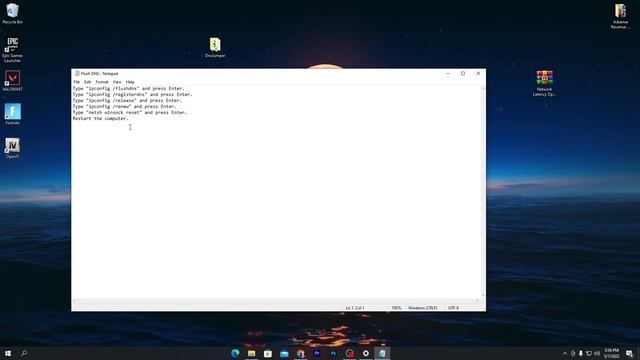Screen dimensions: 640x360
Task: Click the Notepad horizontal scrollbar
Action: point(276,301)
